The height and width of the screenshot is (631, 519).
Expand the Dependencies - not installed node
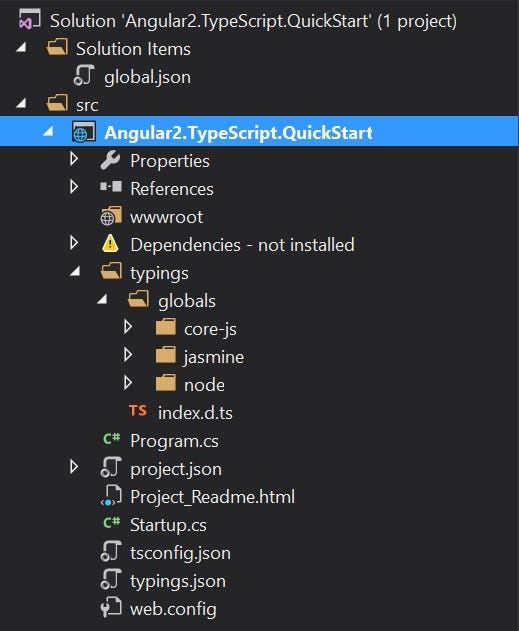pyautogui.click(x=74, y=243)
